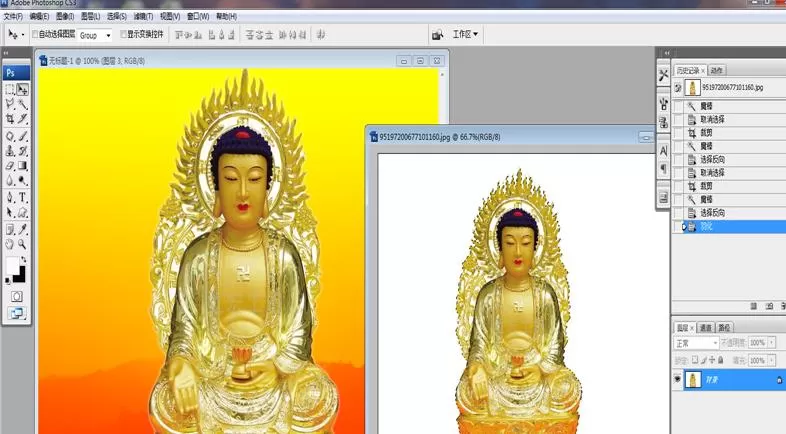The width and height of the screenshot is (786, 434).
Task: Select the Pen tool
Action: pos(10,197)
